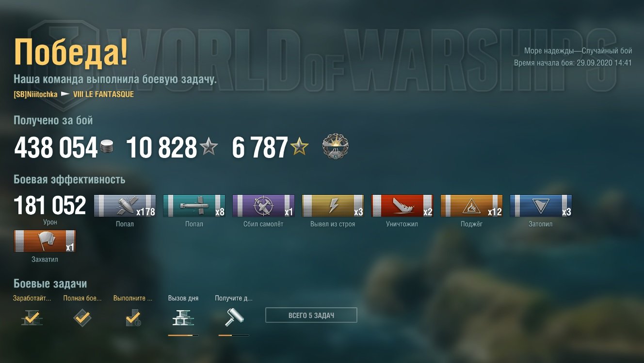
Task: Open the Получите д... paint roller mission
Action: pyautogui.click(x=234, y=317)
